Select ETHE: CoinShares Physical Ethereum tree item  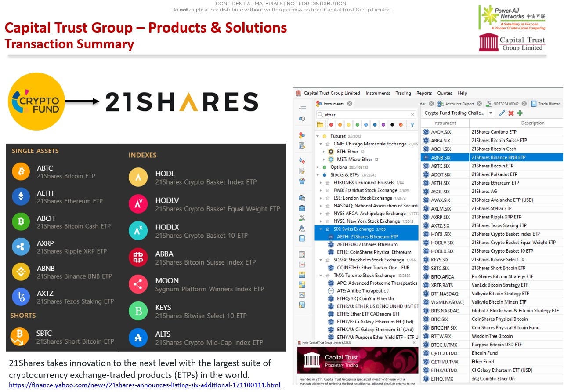click(x=369, y=252)
